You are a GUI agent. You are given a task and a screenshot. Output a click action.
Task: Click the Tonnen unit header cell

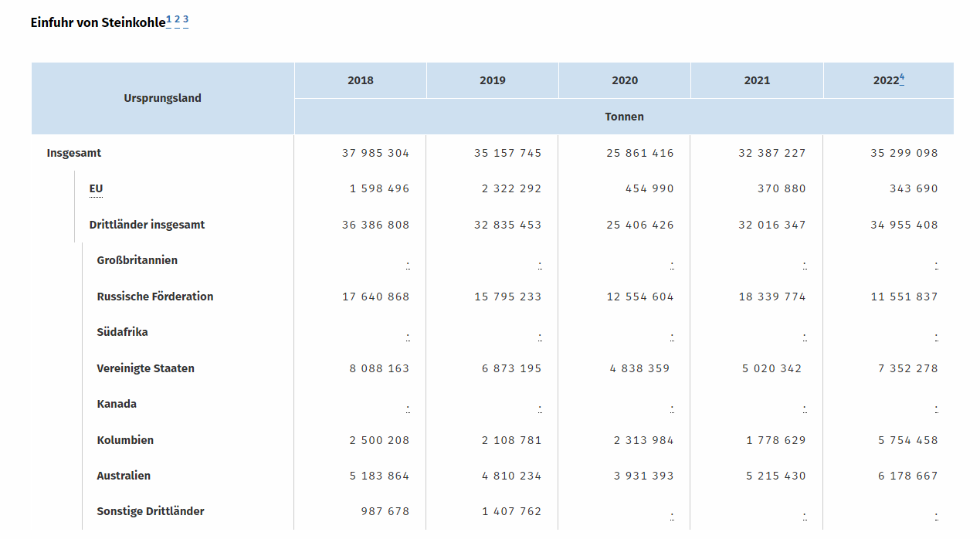(624, 117)
